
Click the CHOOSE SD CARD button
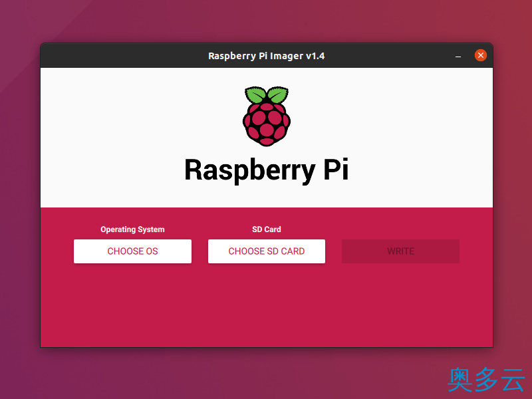[267, 251]
